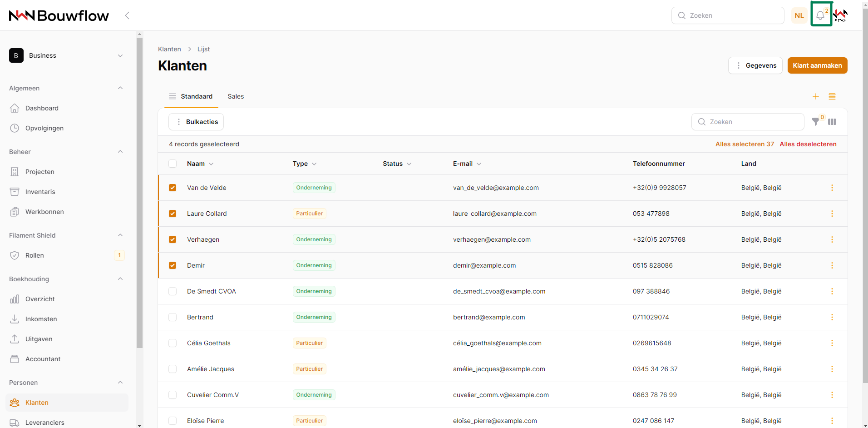
Task: Click the Klant aanmaken button
Action: [817, 65]
